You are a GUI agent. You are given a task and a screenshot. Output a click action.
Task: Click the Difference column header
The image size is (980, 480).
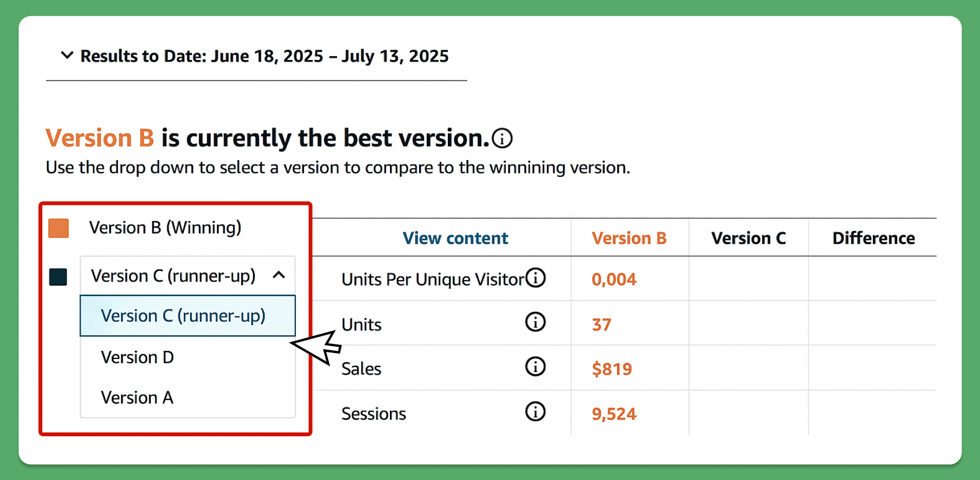[873, 238]
